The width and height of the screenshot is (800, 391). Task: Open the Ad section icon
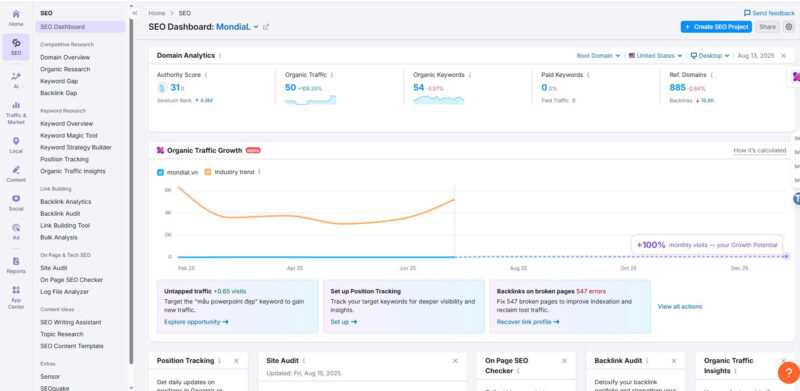(16, 231)
